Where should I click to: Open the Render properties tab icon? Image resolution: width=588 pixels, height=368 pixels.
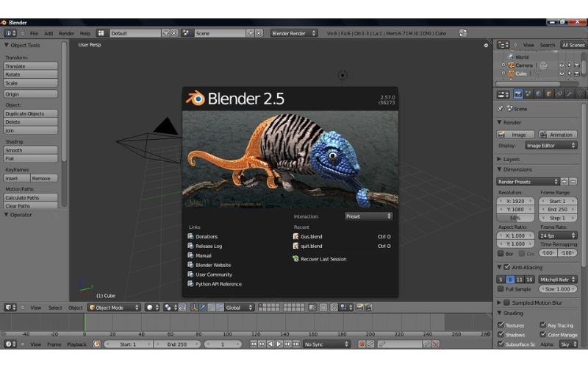[x=518, y=94]
